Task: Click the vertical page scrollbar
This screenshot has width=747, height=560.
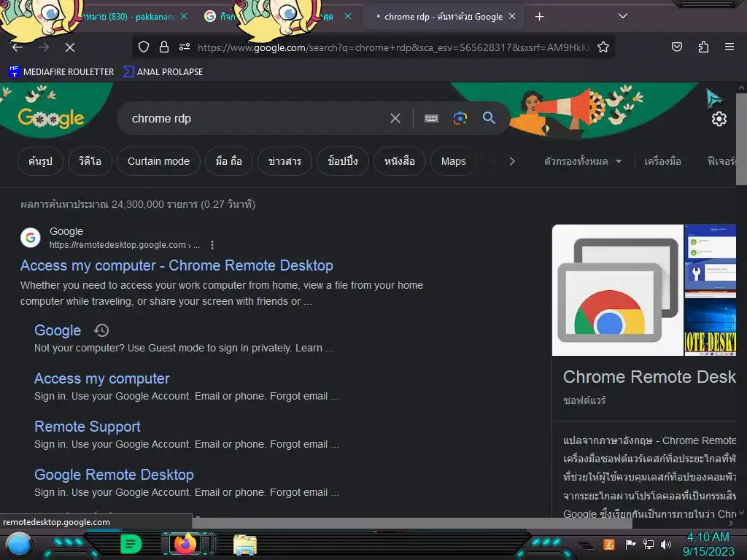Action: [741, 139]
